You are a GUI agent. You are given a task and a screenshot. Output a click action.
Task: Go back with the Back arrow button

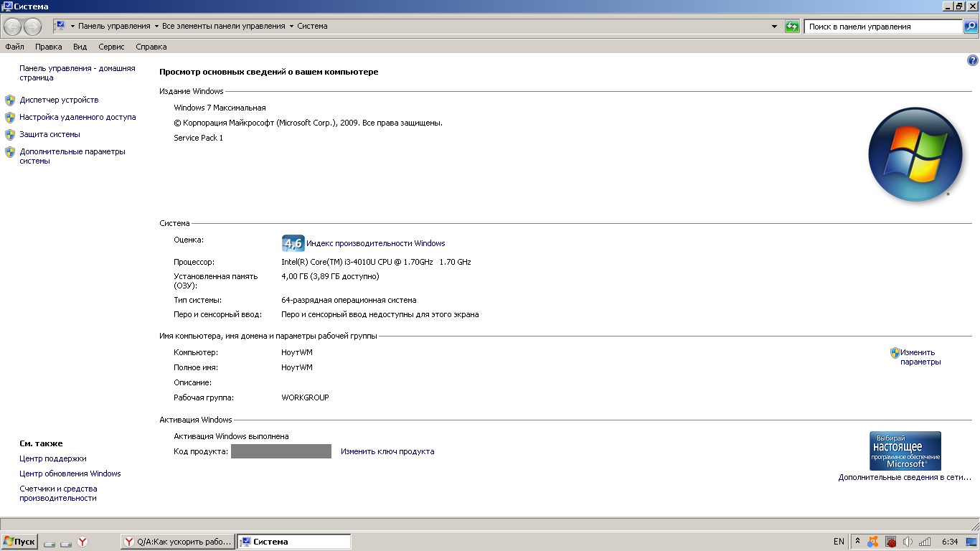[x=13, y=27]
